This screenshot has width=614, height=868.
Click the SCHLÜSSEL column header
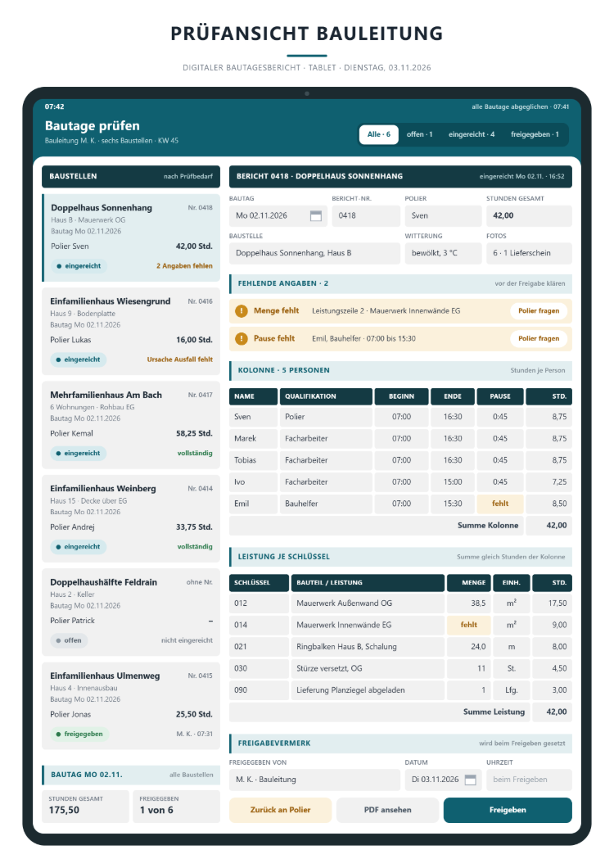tap(260, 583)
